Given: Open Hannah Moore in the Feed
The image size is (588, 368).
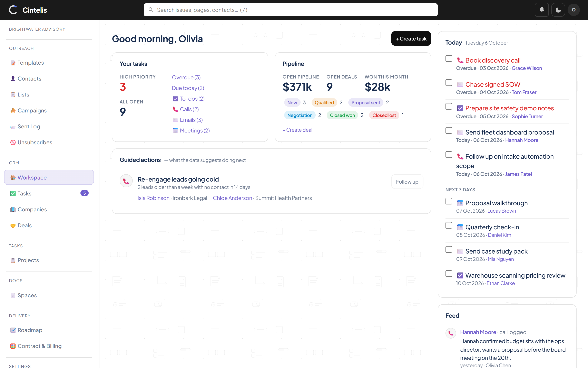Looking at the screenshot, I should pos(478,332).
